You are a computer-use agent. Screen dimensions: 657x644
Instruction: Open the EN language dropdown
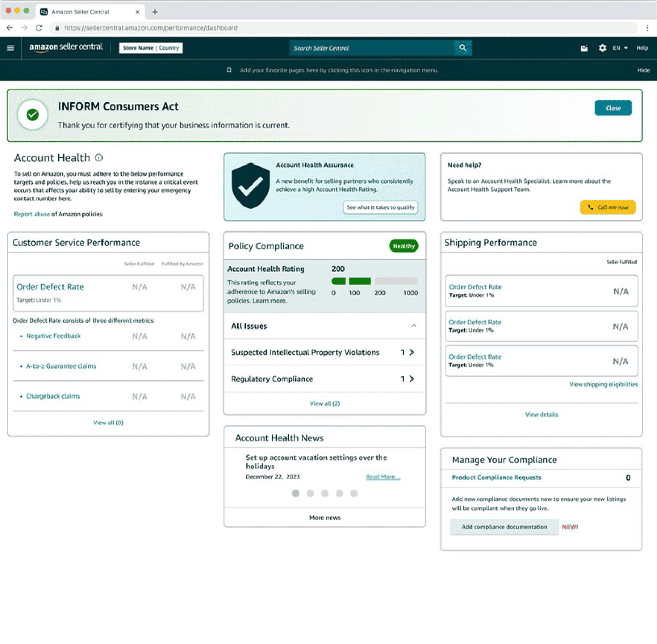coord(620,48)
